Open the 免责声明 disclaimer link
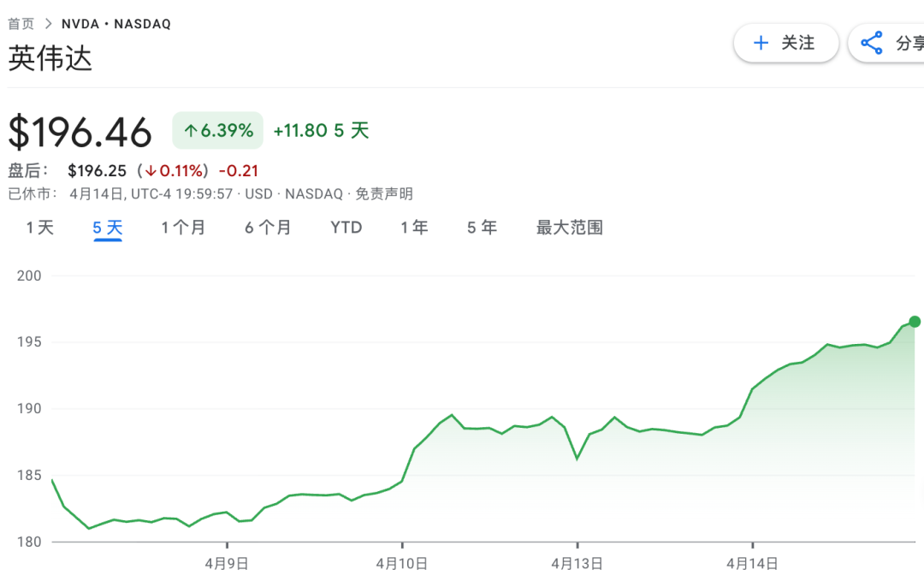This screenshot has width=924, height=581. point(384,194)
